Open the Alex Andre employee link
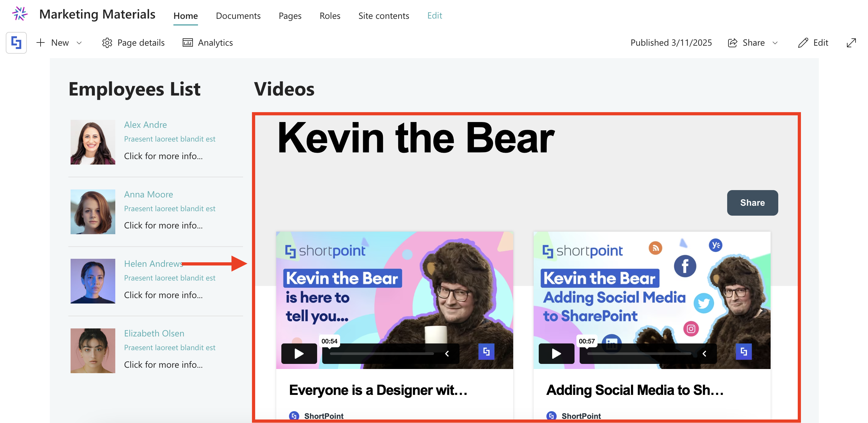 (x=145, y=125)
